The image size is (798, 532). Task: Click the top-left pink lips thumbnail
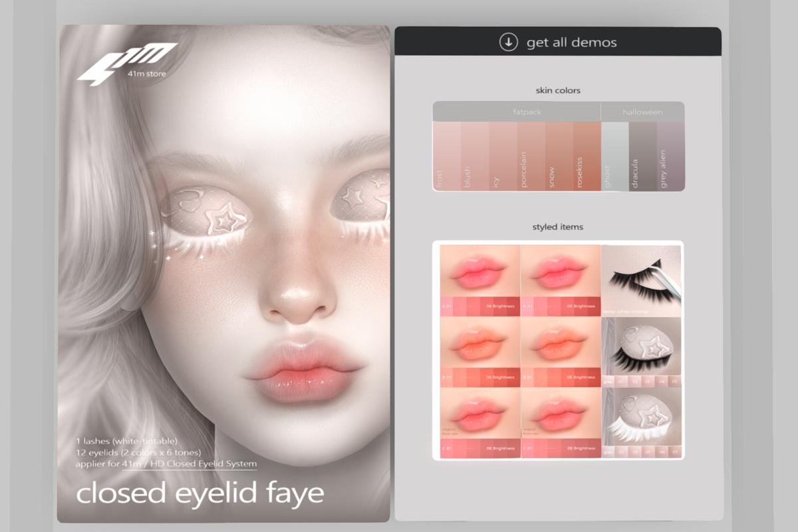click(x=479, y=279)
